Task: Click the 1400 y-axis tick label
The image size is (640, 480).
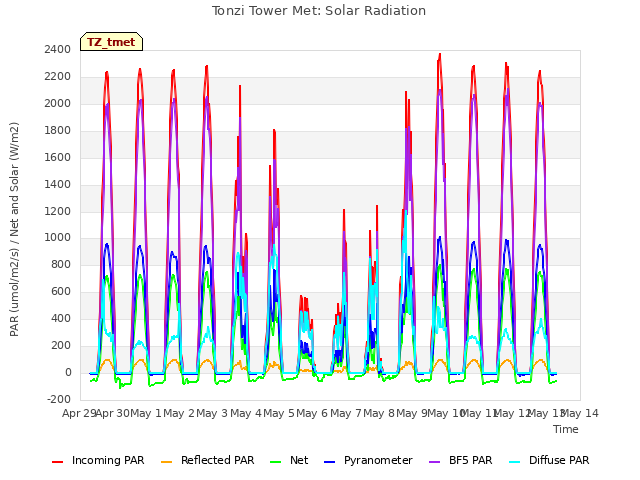Action: [58, 184]
